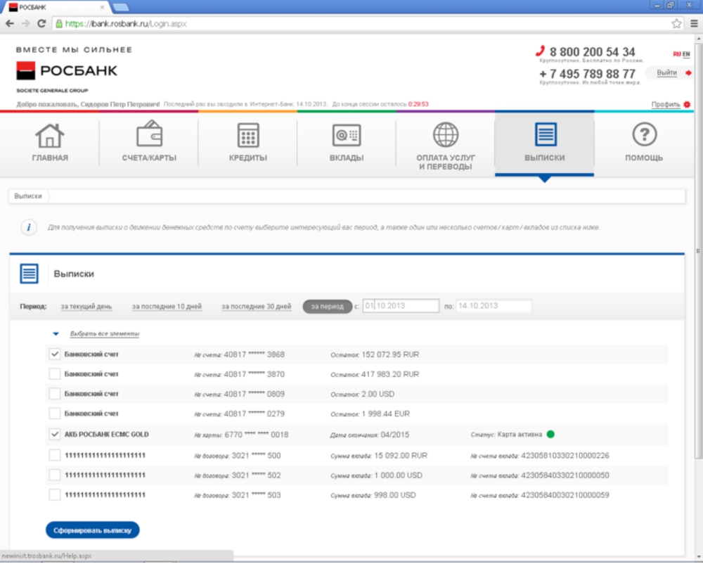Screen dimensions: 703x588
Task: Click the blue info icon near instructions
Action: (x=29, y=227)
